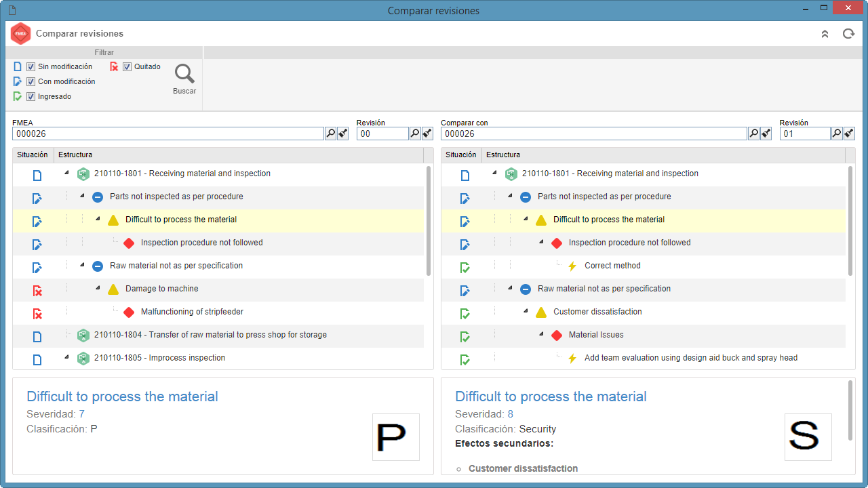Click blue minus icon of right Raw material row

coord(526,289)
